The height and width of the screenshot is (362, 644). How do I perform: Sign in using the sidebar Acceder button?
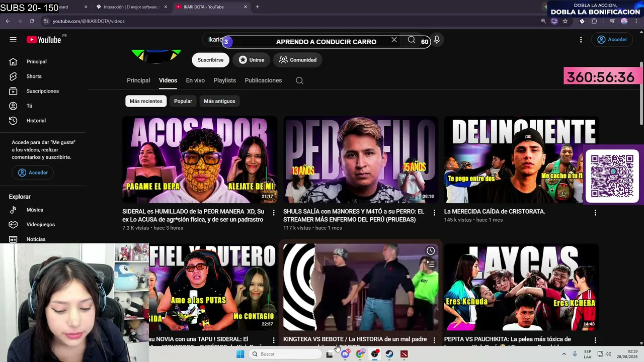[x=33, y=172]
